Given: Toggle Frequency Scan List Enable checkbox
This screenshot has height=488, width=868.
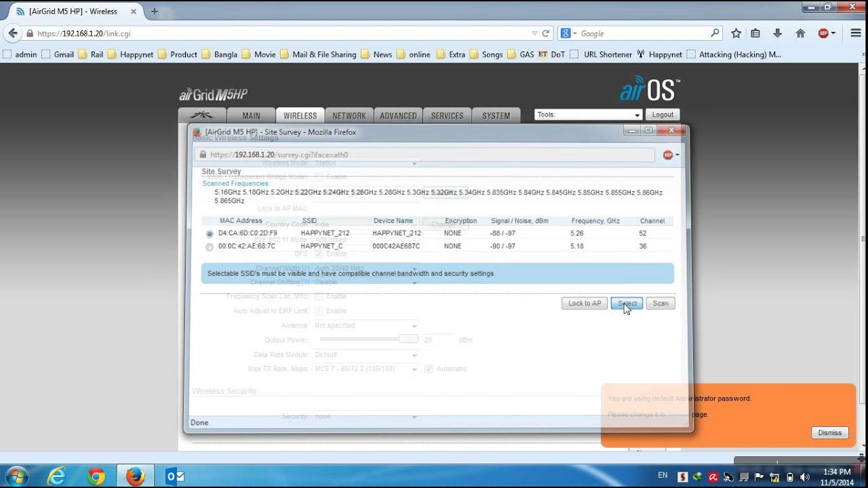Looking at the screenshot, I should pos(319,296).
